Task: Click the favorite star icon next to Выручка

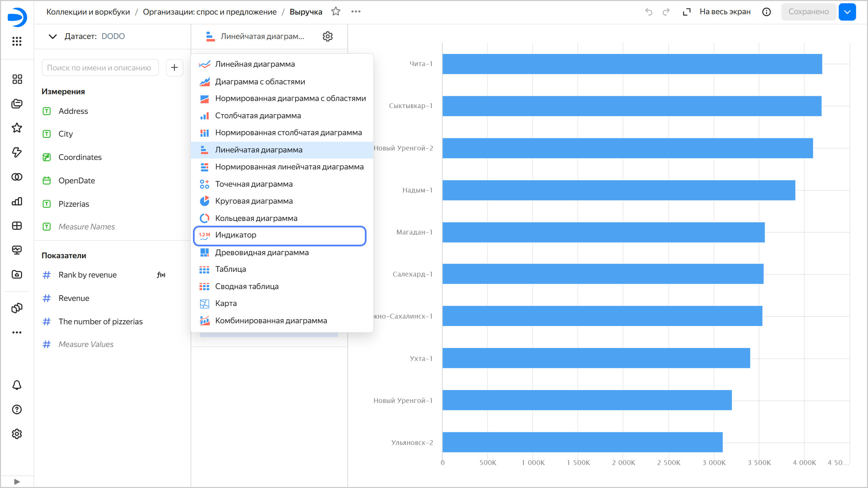Action: [336, 12]
